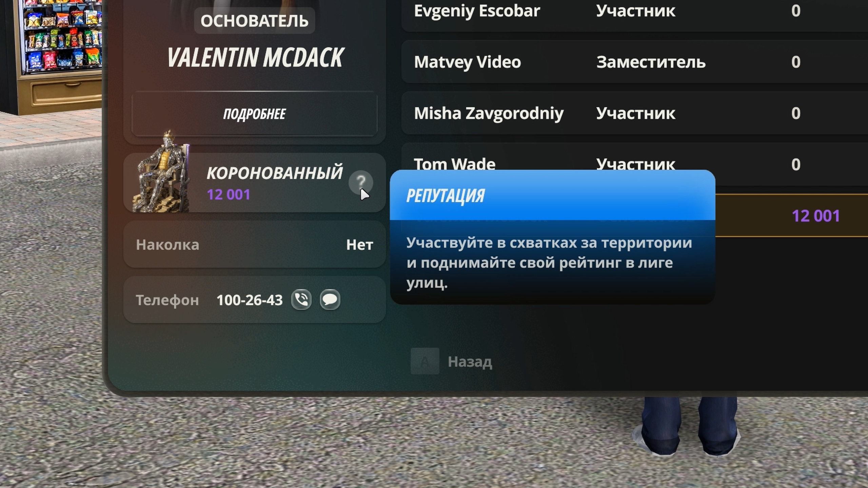Image resolution: width=868 pixels, height=488 pixels.
Task: Select the Matvey Video member row
Action: 635,62
